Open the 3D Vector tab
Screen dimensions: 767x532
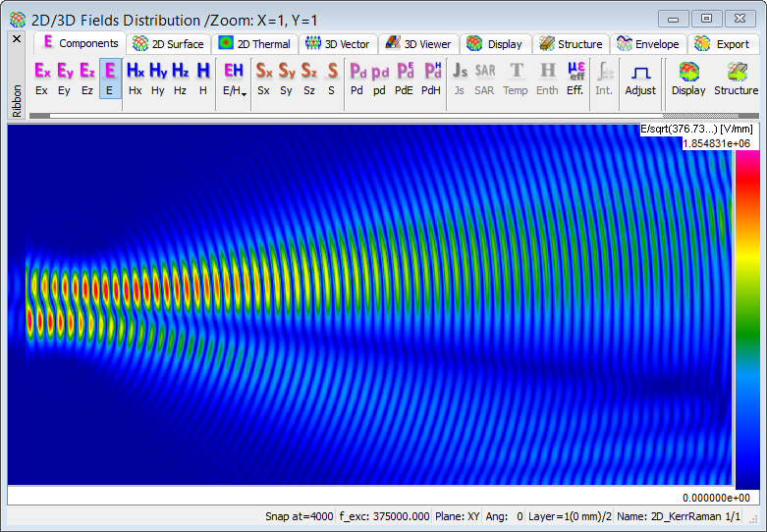pyautogui.click(x=337, y=44)
